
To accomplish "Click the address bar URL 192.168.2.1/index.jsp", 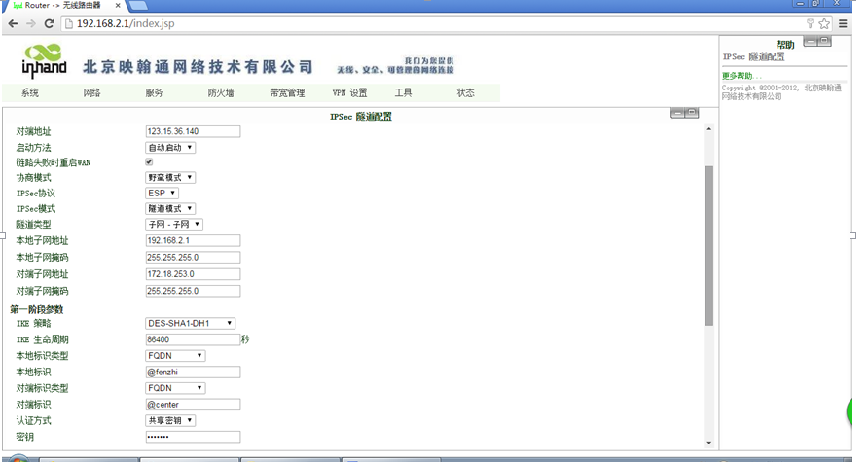I will [x=126, y=23].
